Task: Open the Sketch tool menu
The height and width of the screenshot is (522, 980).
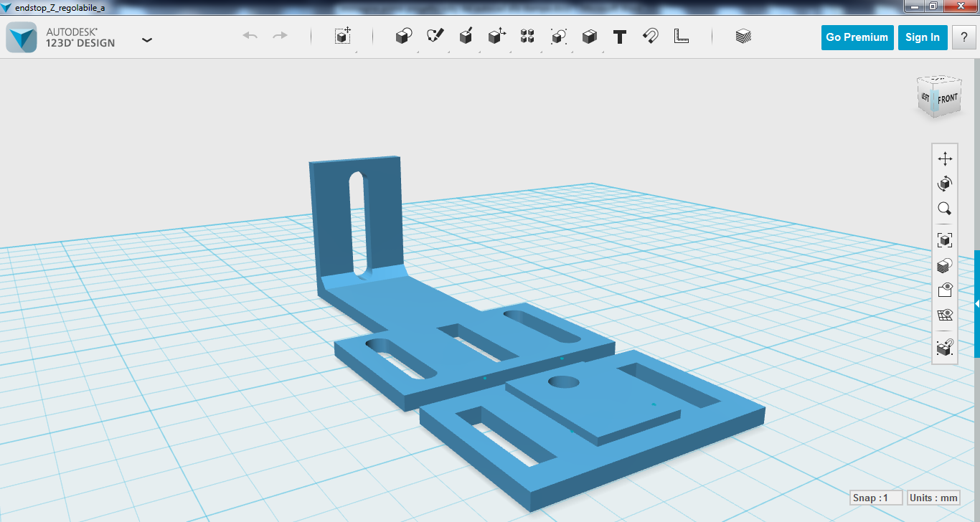Action: tap(435, 36)
